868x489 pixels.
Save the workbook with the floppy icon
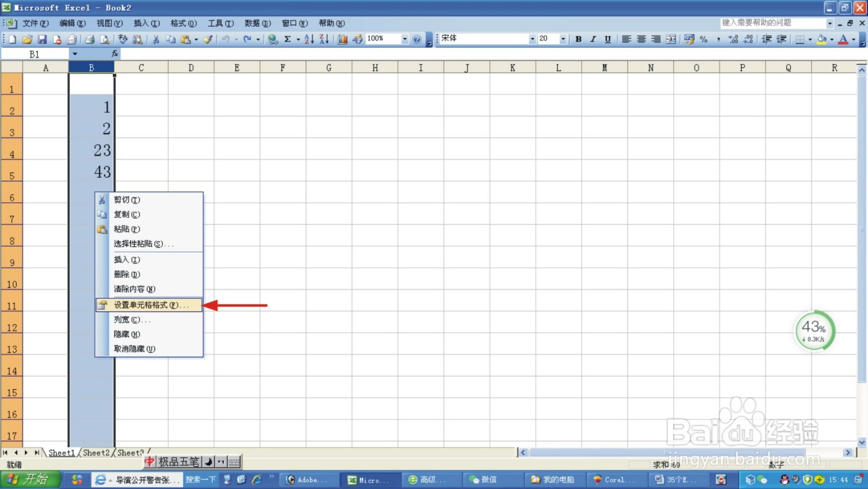[42, 39]
